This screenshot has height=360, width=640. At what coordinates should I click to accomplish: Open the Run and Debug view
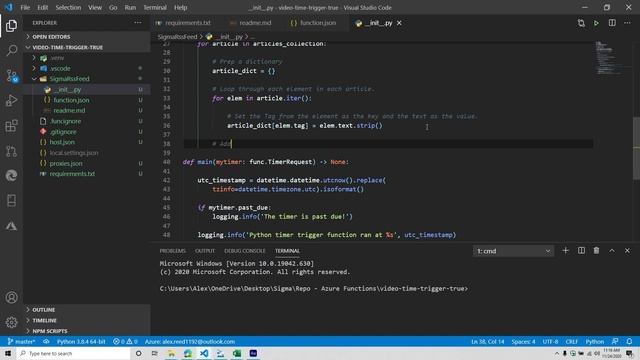(11, 100)
